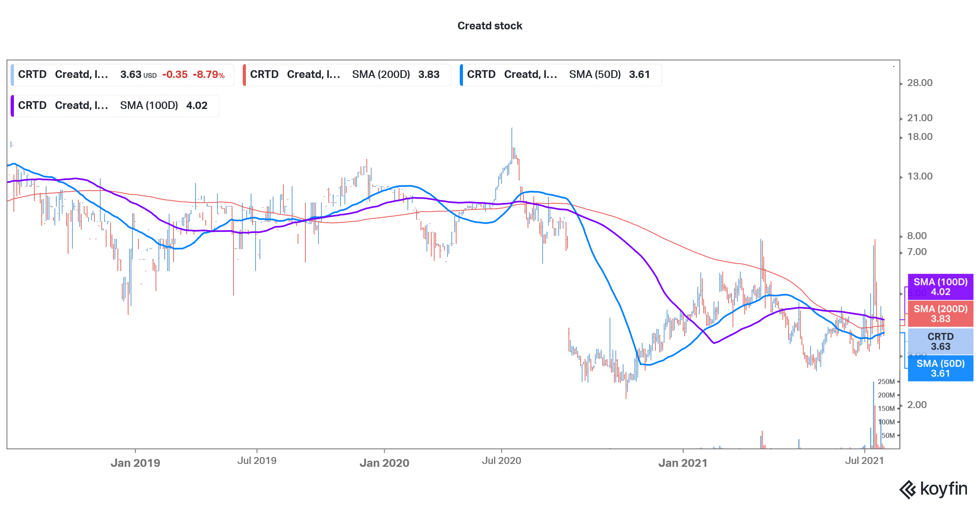Click the purple SMA 100D legend color bar
Image resolution: width=980 pixels, height=506 pixels.
point(12,106)
